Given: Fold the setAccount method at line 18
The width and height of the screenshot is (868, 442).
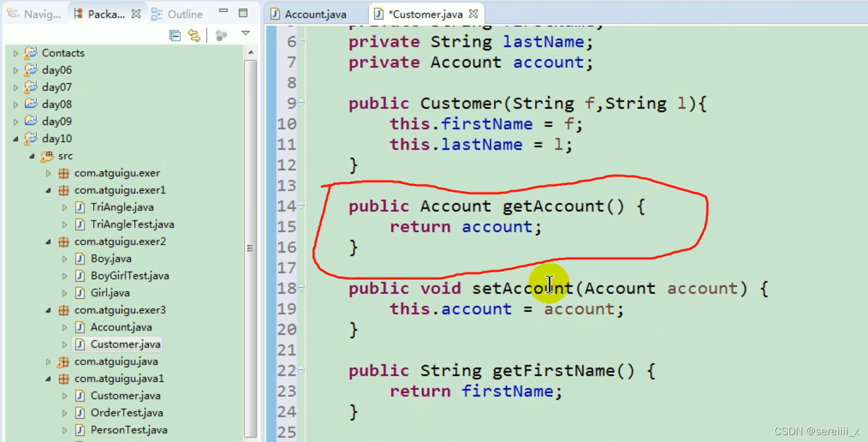Looking at the screenshot, I should click(302, 288).
